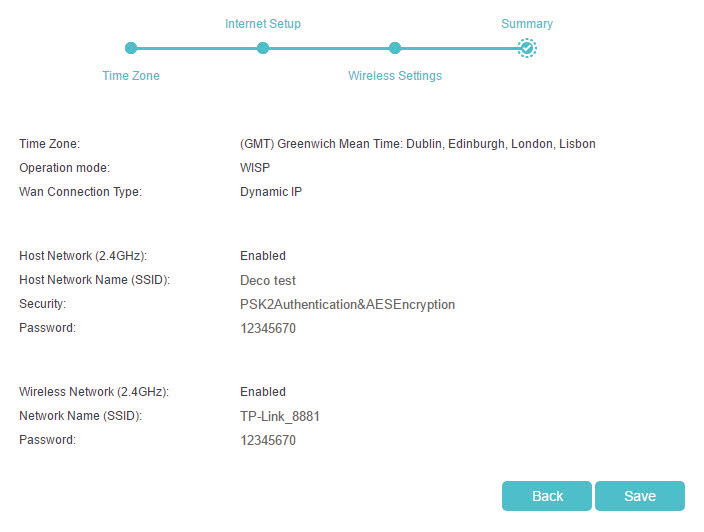Click the Wireless Network Enabled status
The image size is (704, 532).
[263, 392]
